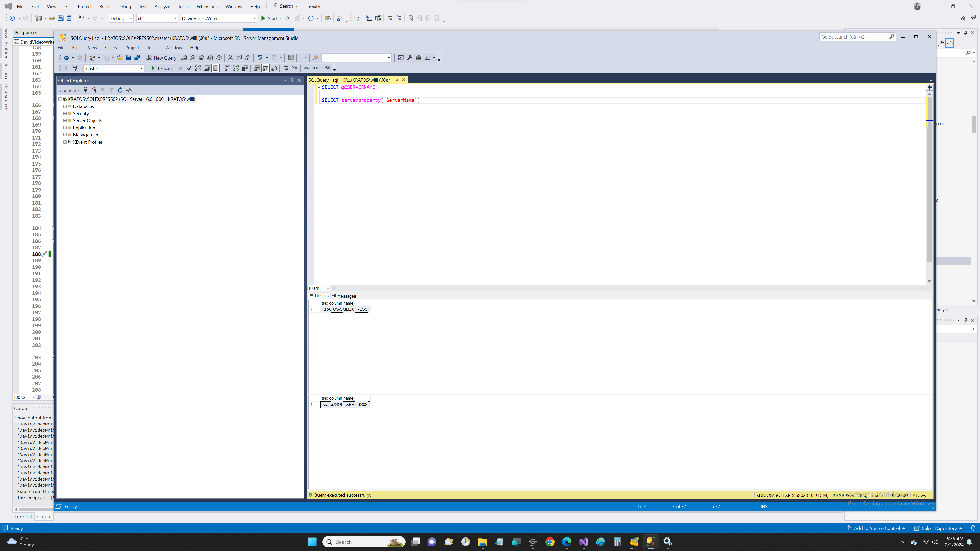This screenshot has width=980, height=551.
Task: Click the Undo icon in SSMS toolbar
Action: point(260,58)
